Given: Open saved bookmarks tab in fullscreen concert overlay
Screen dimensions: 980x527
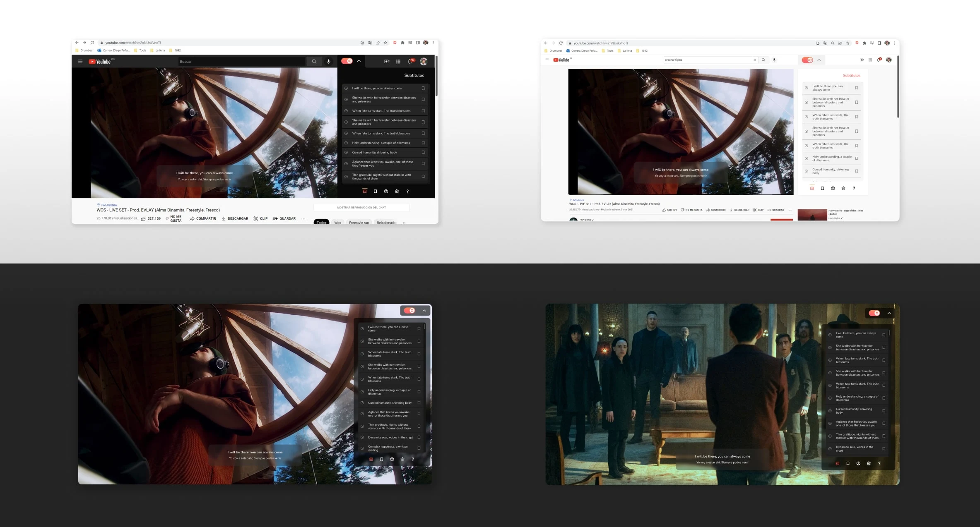Looking at the screenshot, I should click(381, 459).
